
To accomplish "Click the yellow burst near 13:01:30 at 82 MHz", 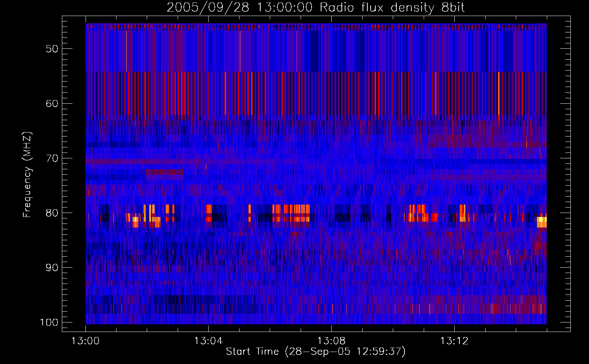I will coord(135,222).
